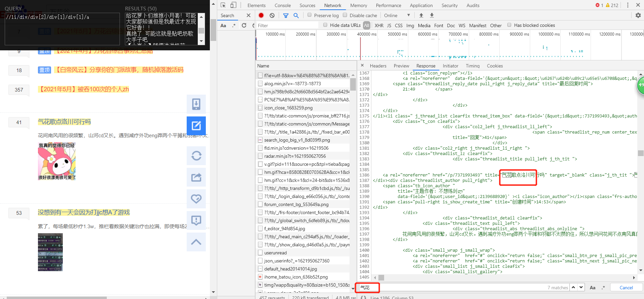Click the mobile download sidebar icon
The width and height of the screenshot is (644, 299).
tap(196, 104)
